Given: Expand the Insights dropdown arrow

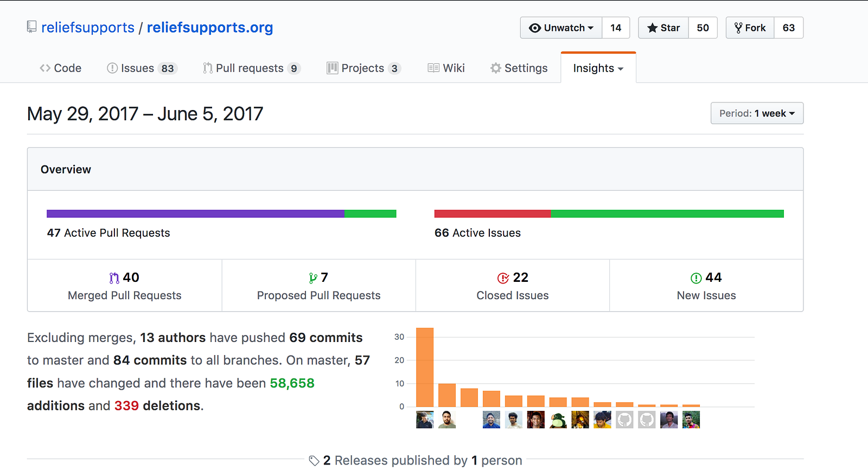Looking at the screenshot, I should coord(621,69).
